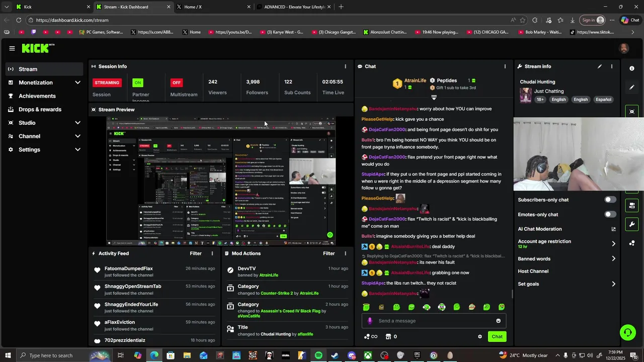This screenshot has height=362, width=644.
Task: Open the hamburger menu next to Kick logo
Action: tap(12, 48)
